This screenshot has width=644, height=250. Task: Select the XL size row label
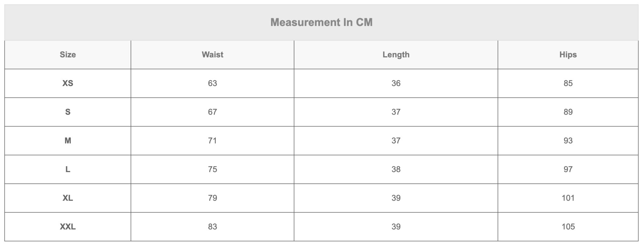point(68,198)
